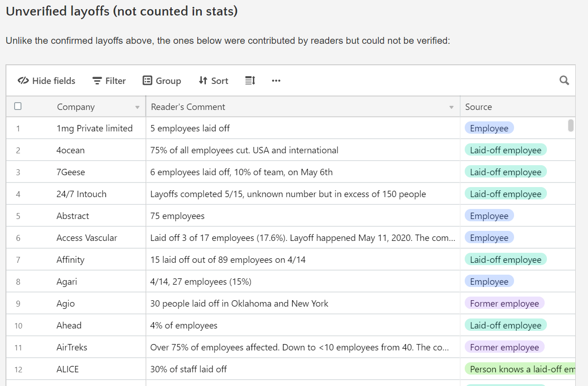Click the Former employee tag for Agio
This screenshot has width=588, height=386.
coord(504,303)
